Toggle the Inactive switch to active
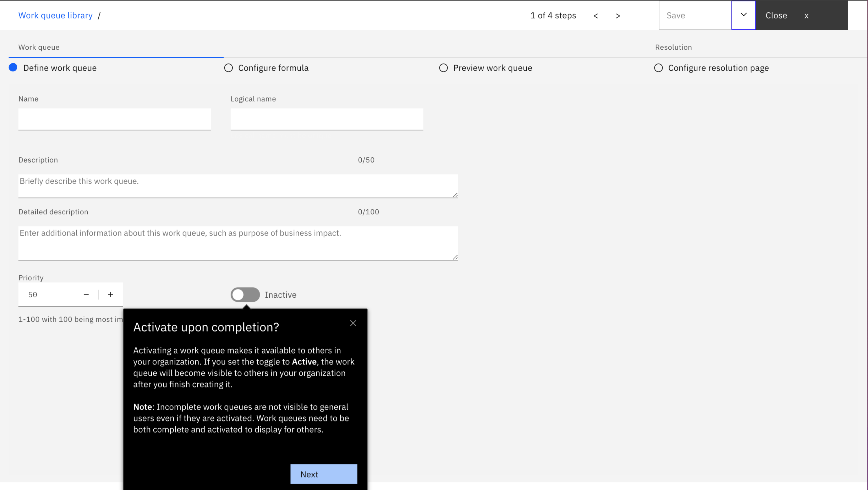Image resolution: width=868 pixels, height=490 pixels. coord(245,295)
